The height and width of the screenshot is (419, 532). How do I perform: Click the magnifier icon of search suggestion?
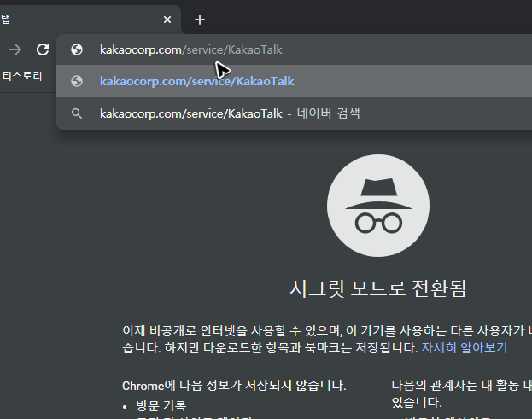point(77,113)
